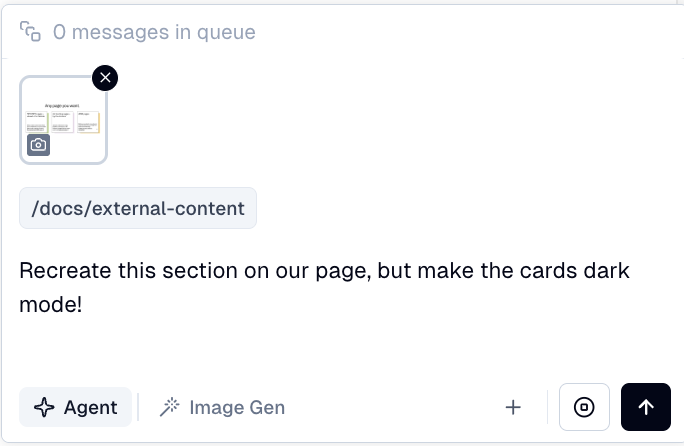Switch to Agent mode
The height and width of the screenshot is (446, 684).
tap(75, 407)
